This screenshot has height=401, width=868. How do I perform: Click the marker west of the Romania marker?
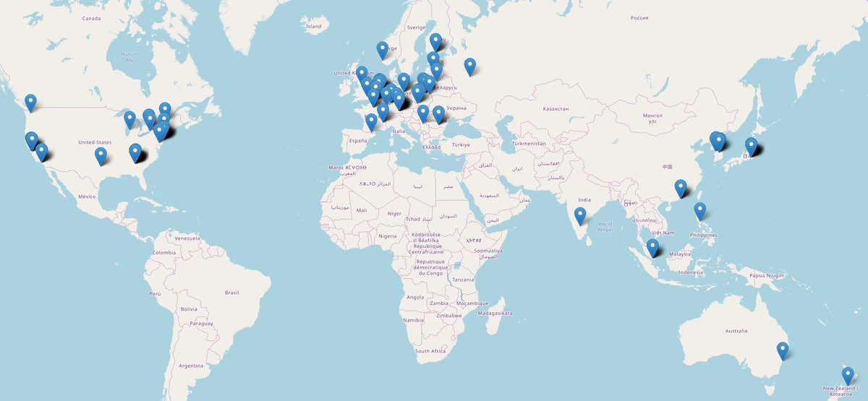coord(423,114)
